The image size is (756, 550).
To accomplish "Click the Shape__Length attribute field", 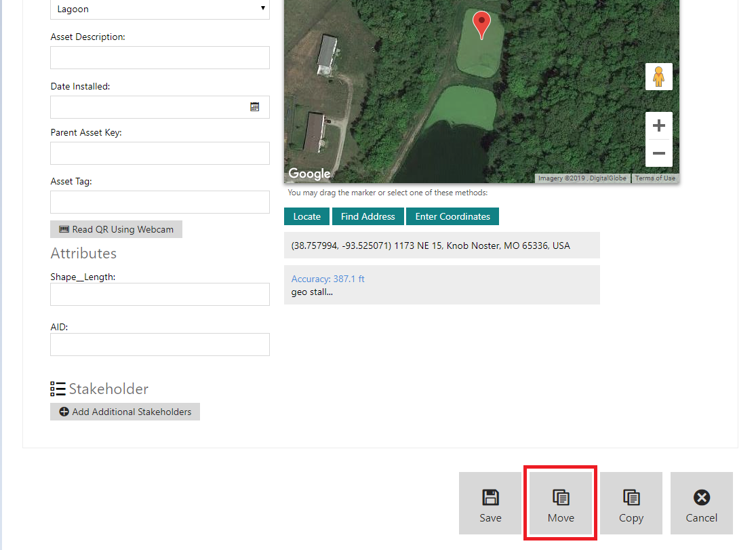I will tap(160, 294).
